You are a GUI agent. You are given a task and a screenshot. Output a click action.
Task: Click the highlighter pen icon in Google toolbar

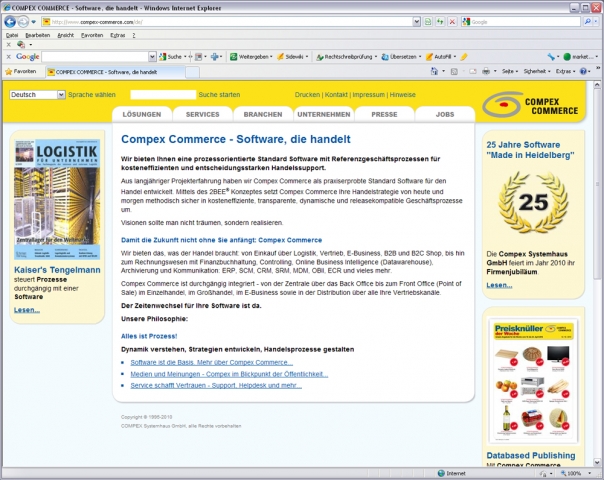tap(463, 57)
